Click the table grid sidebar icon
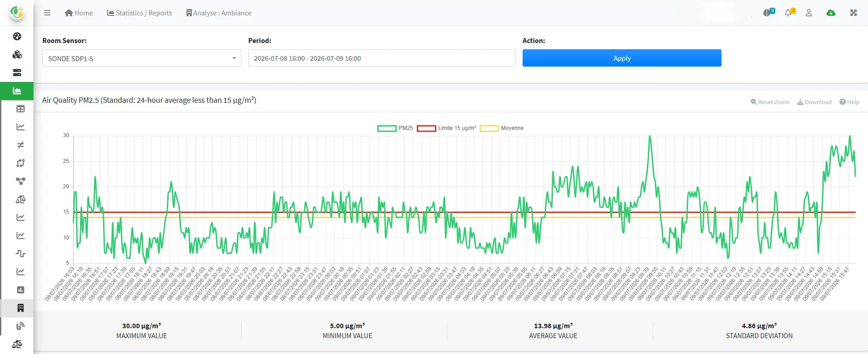Image resolution: width=868 pixels, height=354 pixels. pyautogui.click(x=20, y=109)
